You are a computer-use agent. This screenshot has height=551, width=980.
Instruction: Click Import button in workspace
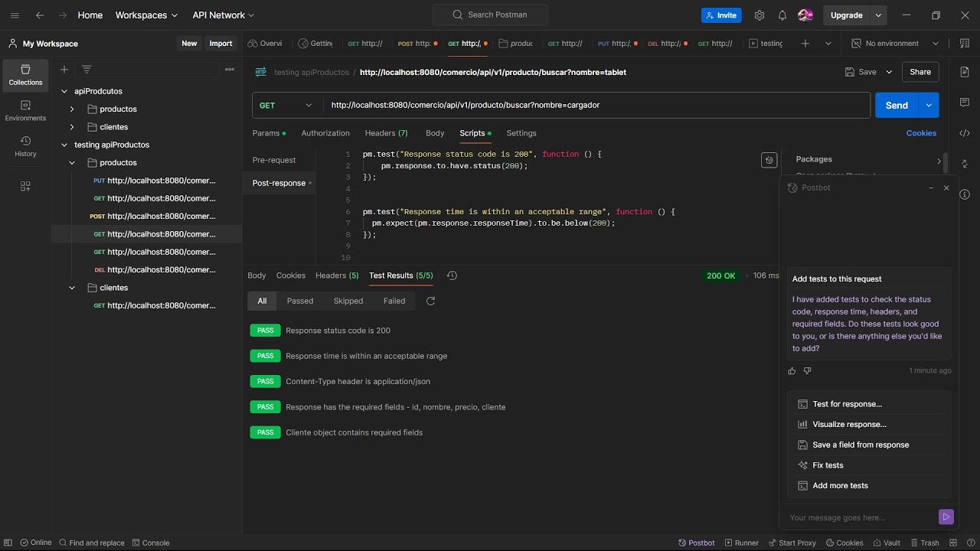tap(220, 44)
